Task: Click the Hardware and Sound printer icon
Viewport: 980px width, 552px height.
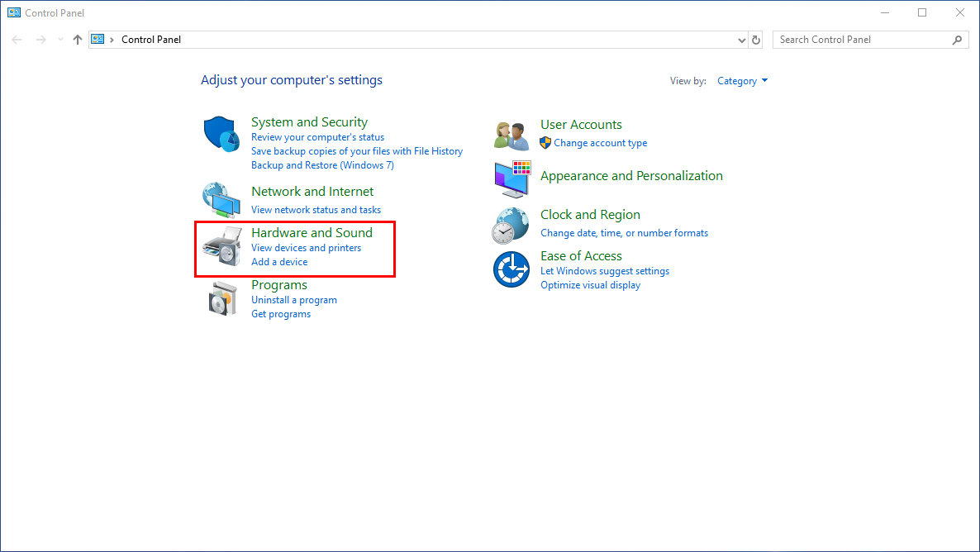Action: coord(221,245)
